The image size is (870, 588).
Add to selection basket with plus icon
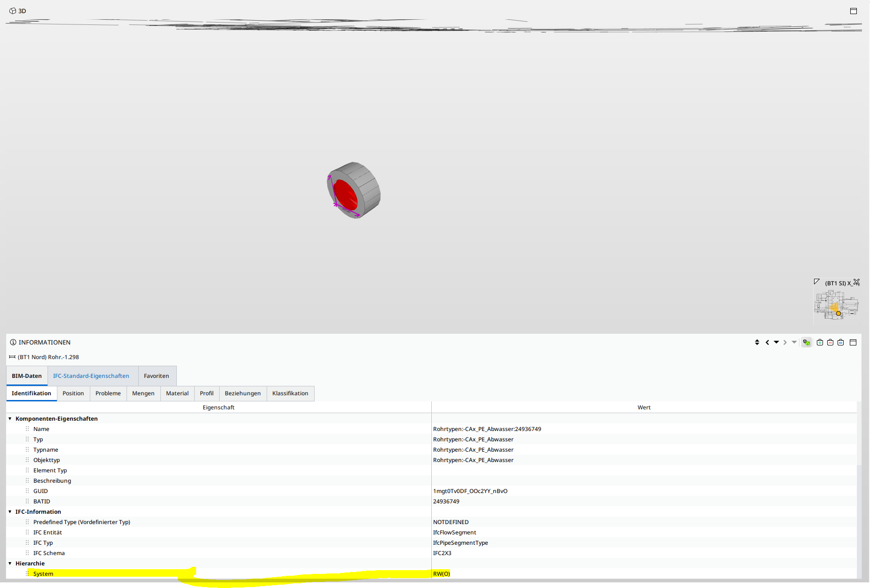820,342
